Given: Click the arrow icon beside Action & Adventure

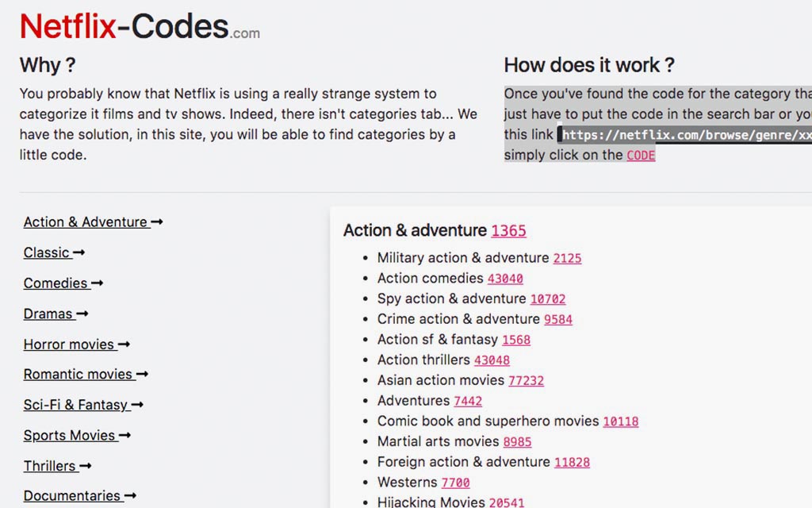Looking at the screenshot, I should (x=156, y=222).
